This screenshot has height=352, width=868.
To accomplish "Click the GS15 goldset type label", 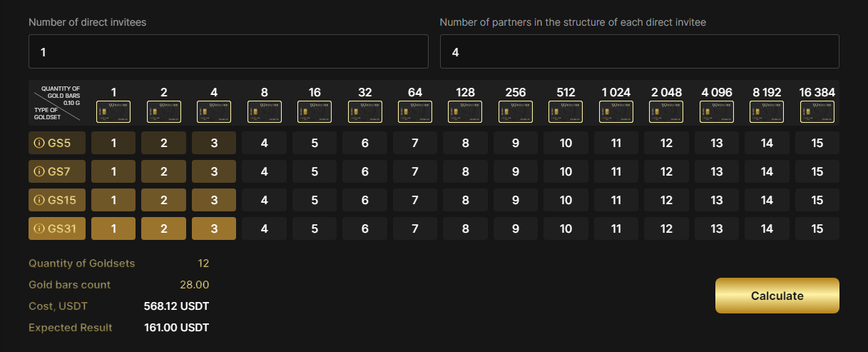I will click(61, 200).
